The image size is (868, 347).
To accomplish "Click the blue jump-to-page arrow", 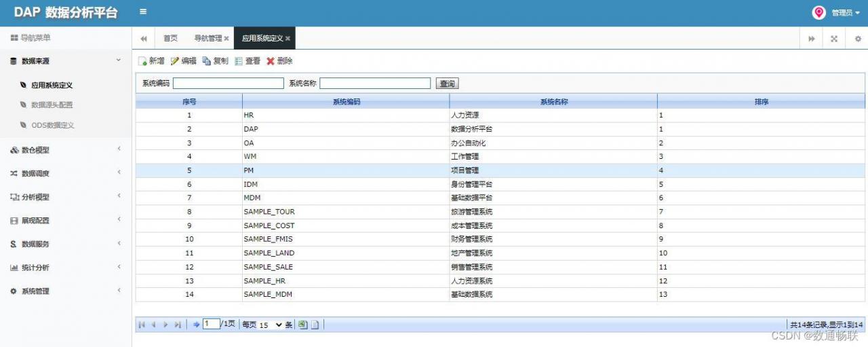I will (x=197, y=325).
